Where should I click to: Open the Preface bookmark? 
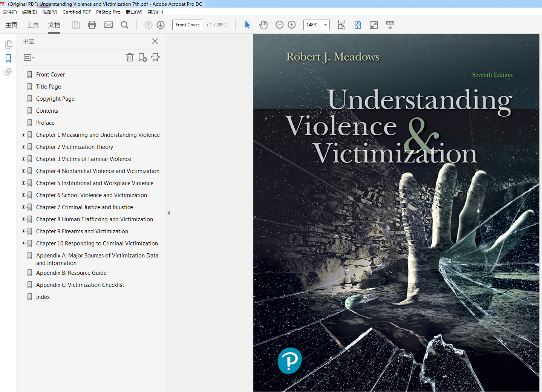click(45, 123)
